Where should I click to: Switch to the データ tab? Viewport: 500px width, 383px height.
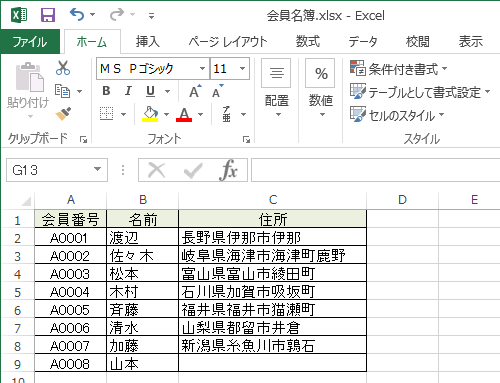[363, 42]
